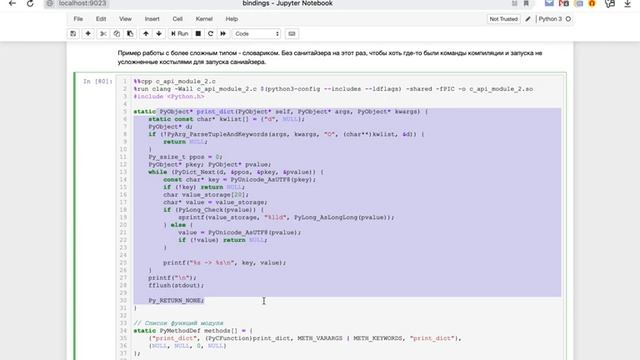The width and height of the screenshot is (640, 360).
Task: Open the browser downloads arrow icon
Action: pyautogui.click(x=627, y=4)
